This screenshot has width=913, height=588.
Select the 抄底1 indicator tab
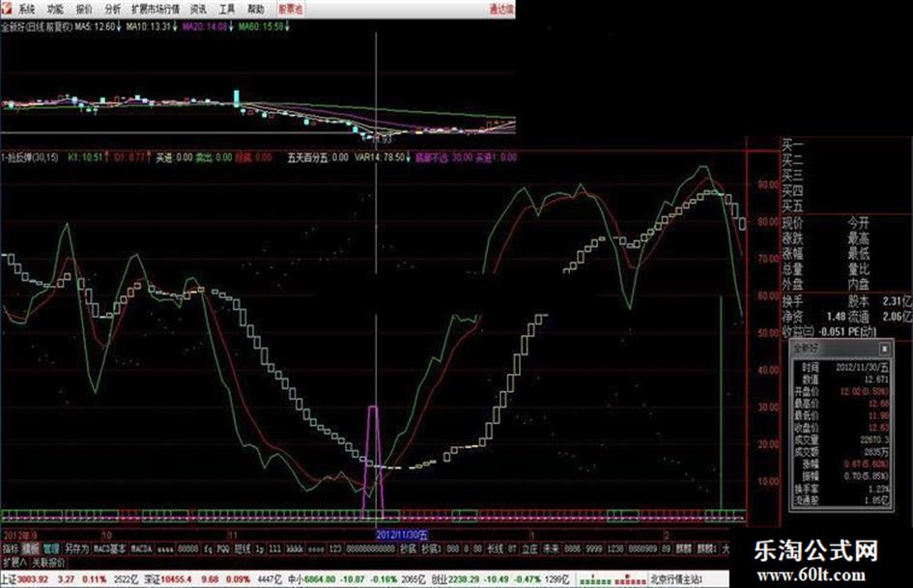coord(432,548)
